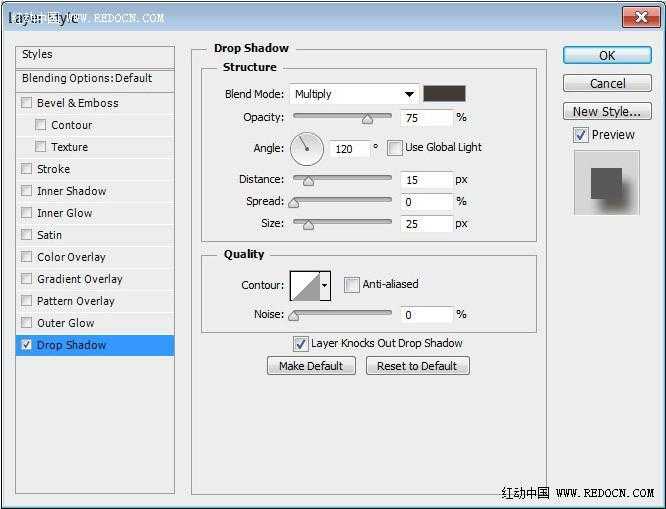This screenshot has width=666, height=509.
Task: Click the Distance slider handle
Action: [309, 182]
